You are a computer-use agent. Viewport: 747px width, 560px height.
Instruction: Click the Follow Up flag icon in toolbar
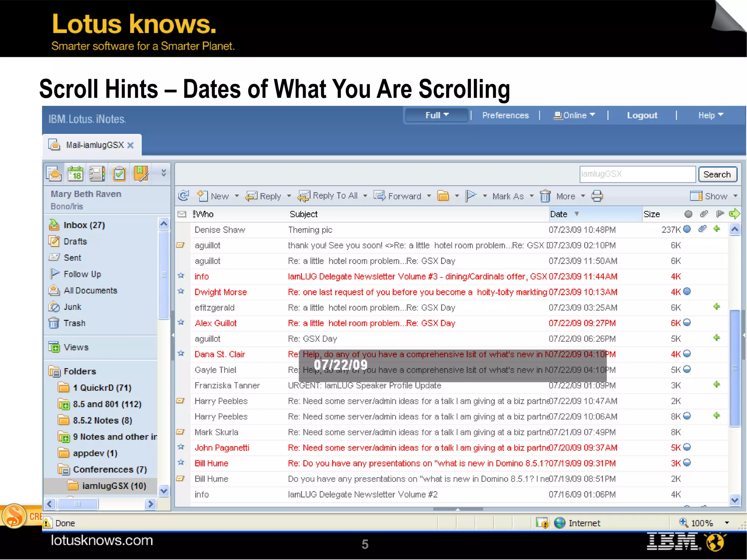pyautogui.click(x=471, y=196)
